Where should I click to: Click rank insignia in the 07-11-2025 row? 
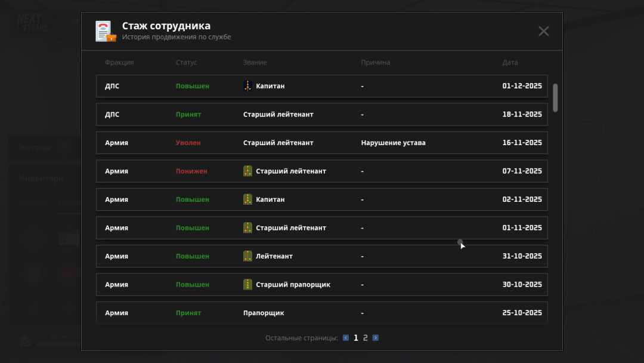pos(248,171)
